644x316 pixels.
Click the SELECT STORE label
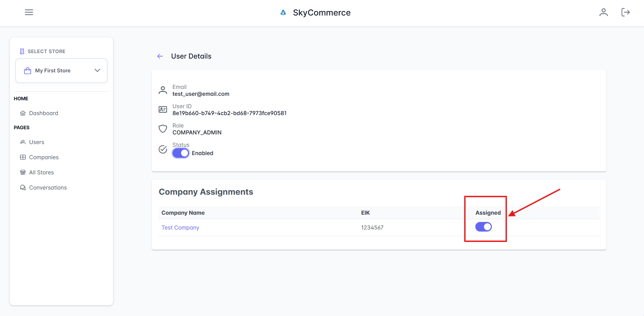click(47, 51)
